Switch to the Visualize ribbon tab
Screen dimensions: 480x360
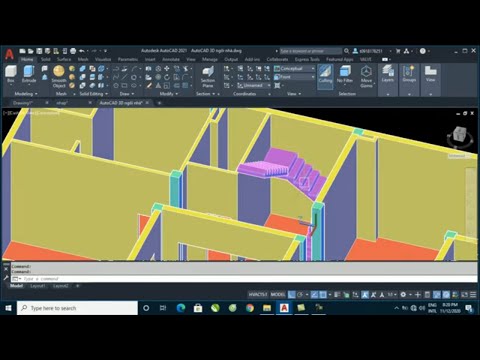[103, 59]
